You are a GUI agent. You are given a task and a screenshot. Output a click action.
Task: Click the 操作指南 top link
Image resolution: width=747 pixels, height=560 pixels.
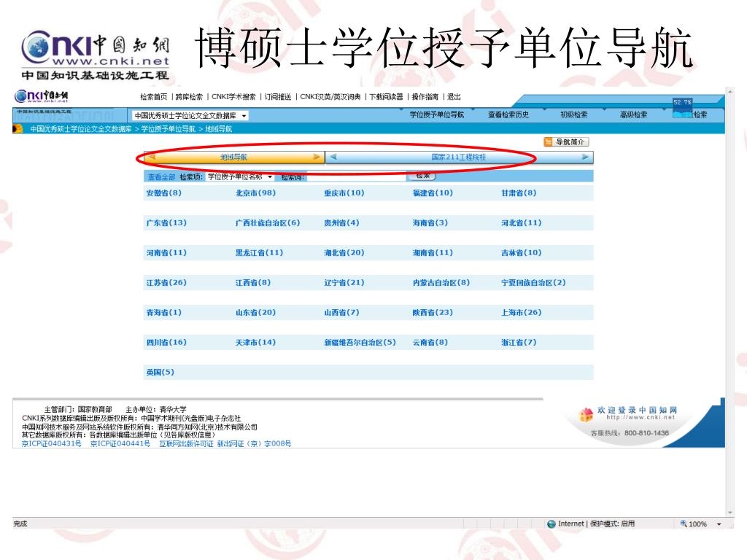(425, 97)
